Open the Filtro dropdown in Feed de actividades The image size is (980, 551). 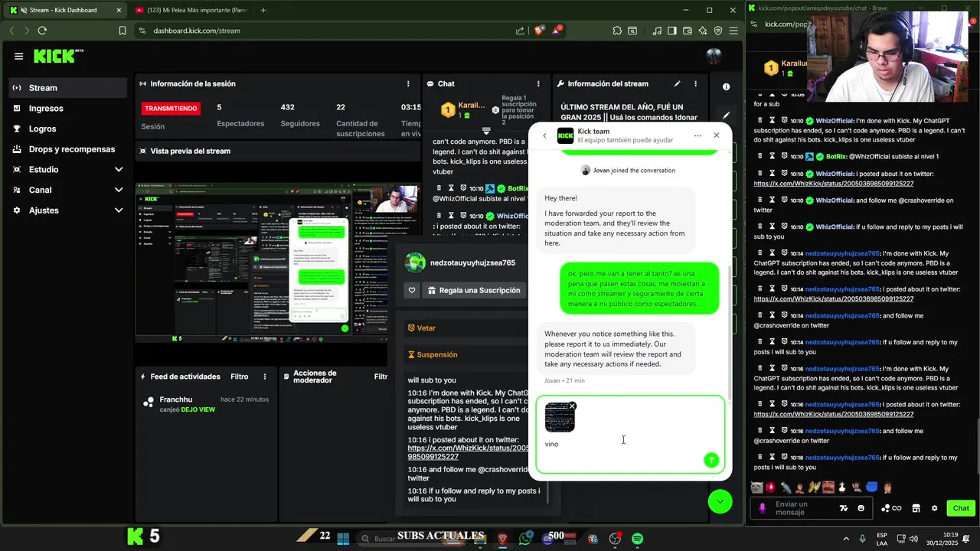[x=240, y=377]
